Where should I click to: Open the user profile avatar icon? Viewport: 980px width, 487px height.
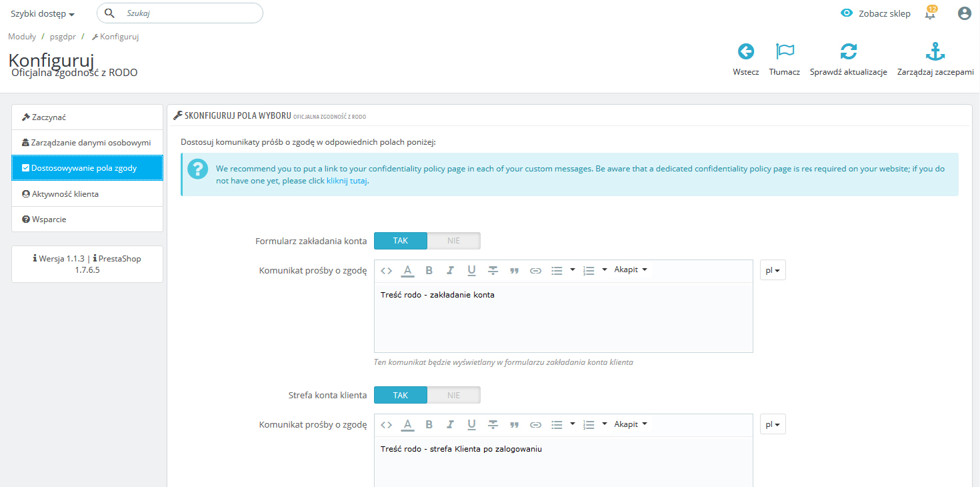pos(964,13)
